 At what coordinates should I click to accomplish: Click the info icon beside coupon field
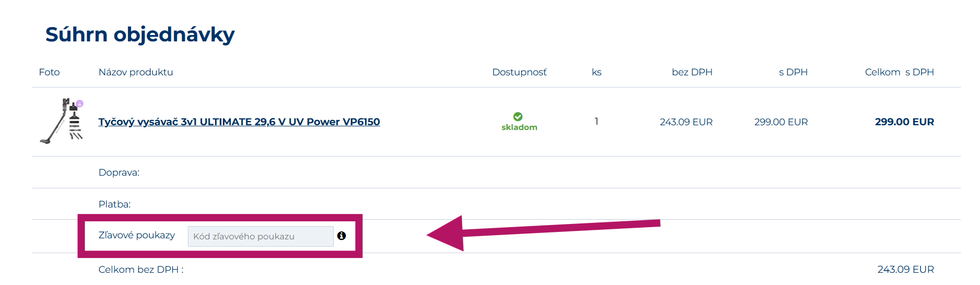pos(341,236)
